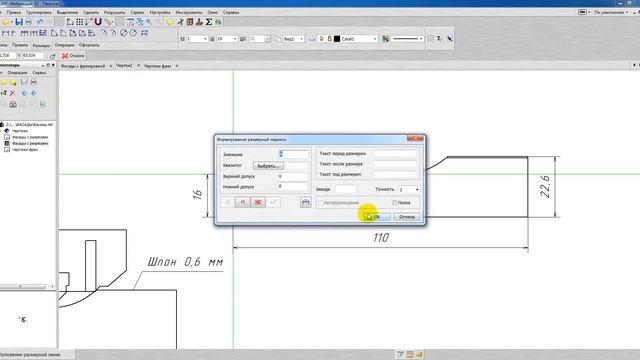Click the Выбрать... button for квалитет
Screen dimensions: 640x360
tap(268, 166)
